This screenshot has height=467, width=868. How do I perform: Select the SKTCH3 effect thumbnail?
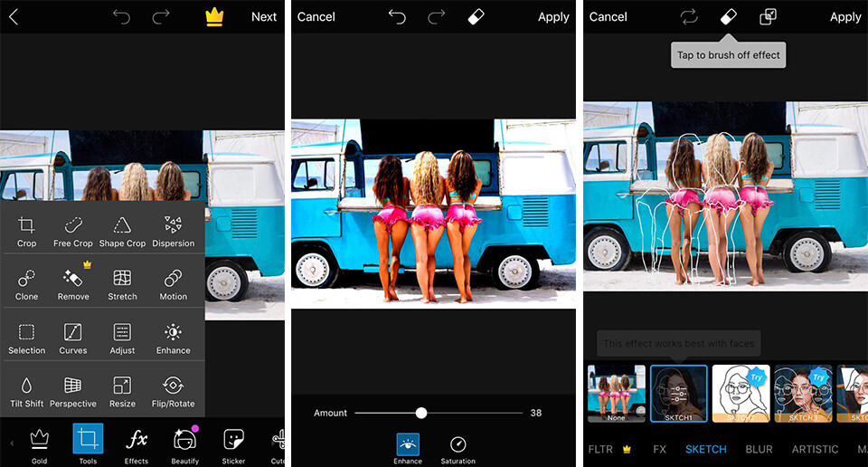[803, 394]
